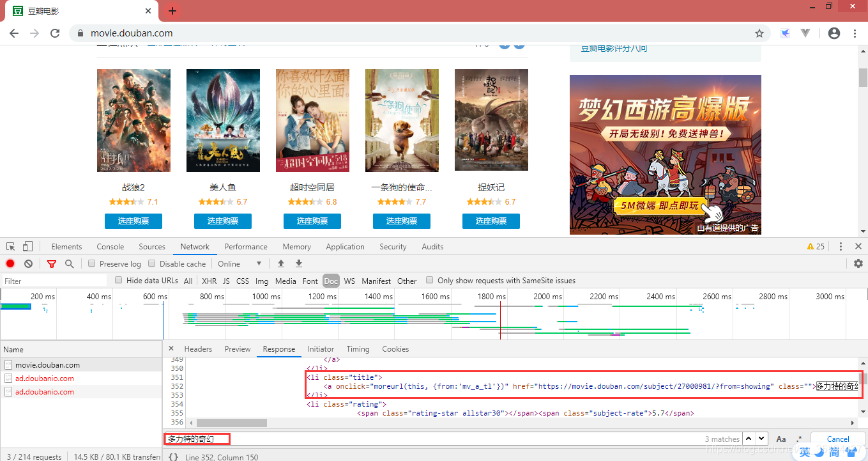
Task: Open the Cookies tab of request
Action: pyautogui.click(x=395, y=349)
